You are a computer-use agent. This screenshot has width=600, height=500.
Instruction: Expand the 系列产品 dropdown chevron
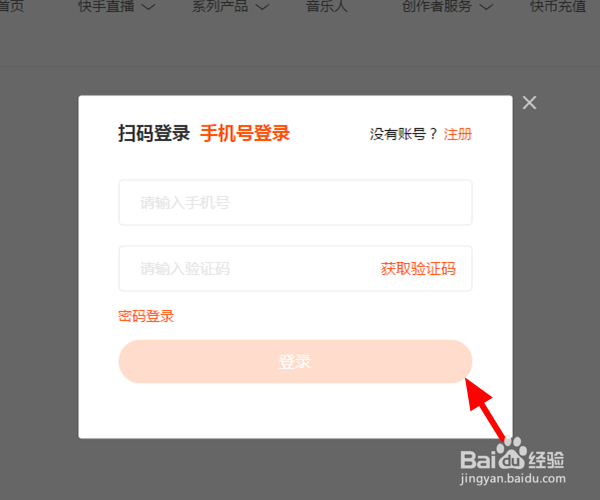pyautogui.click(x=263, y=7)
